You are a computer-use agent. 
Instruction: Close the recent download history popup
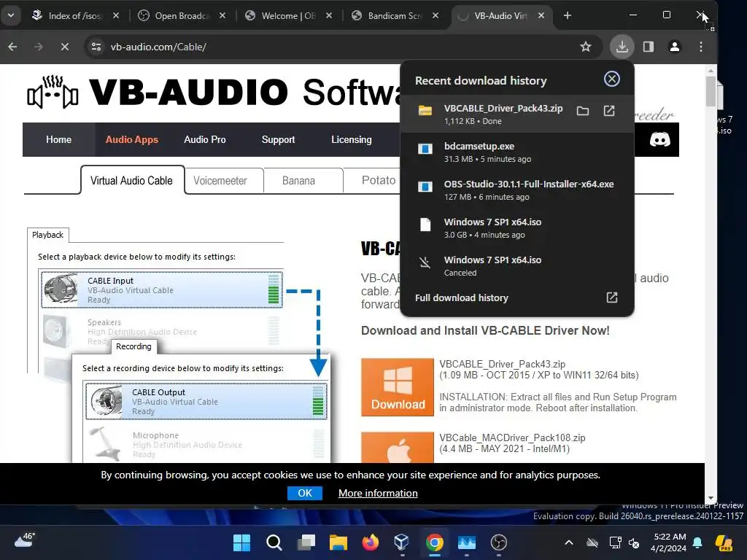pyautogui.click(x=612, y=79)
